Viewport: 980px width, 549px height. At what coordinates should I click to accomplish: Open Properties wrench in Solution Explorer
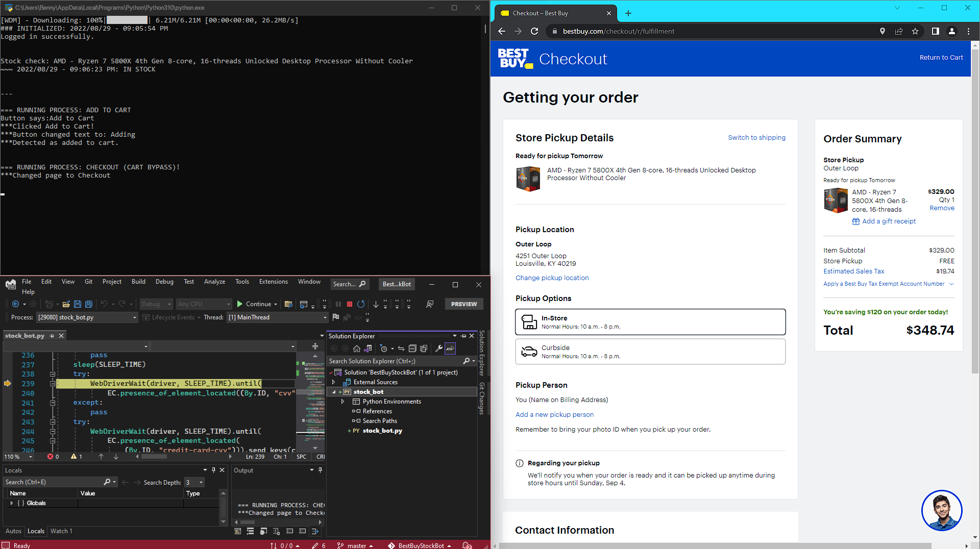(439, 348)
